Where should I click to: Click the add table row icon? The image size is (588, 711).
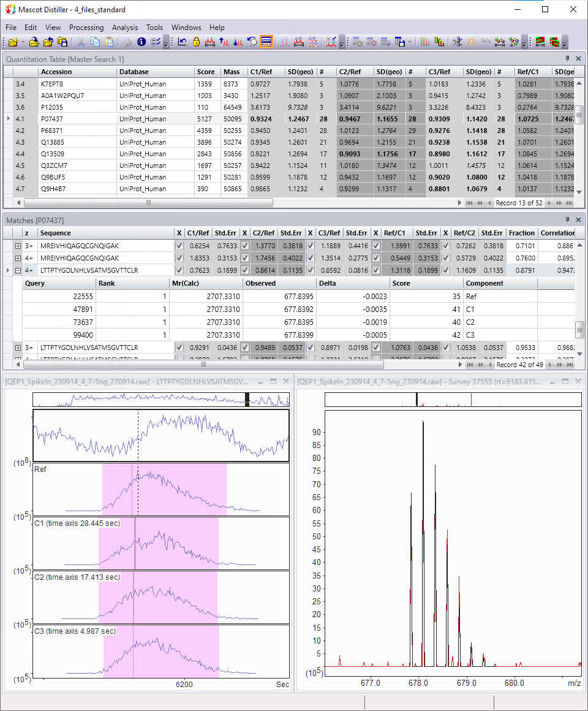pyautogui.click(x=358, y=42)
